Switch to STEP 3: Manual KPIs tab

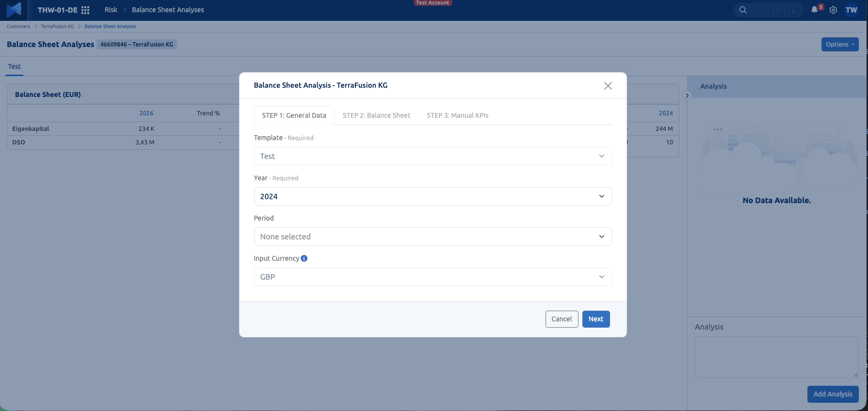[x=457, y=115]
